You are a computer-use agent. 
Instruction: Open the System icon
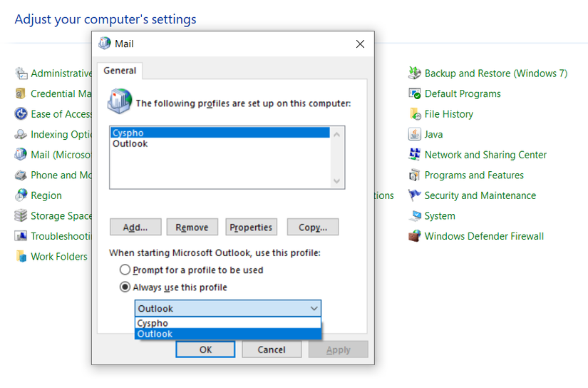(415, 216)
